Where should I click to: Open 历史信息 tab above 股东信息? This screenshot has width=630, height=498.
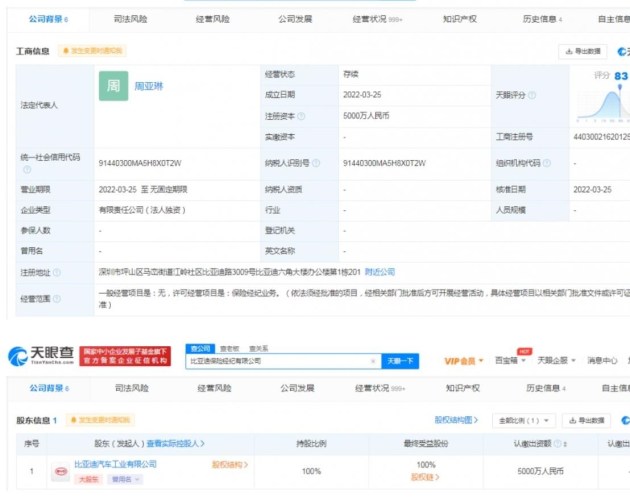546,388
